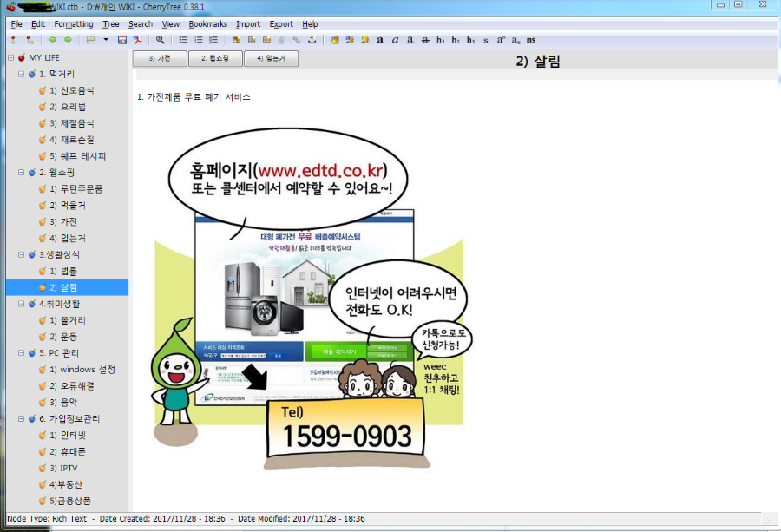The width and height of the screenshot is (781, 532).
Task: Open Find with the magnifier icon
Action: point(160,40)
